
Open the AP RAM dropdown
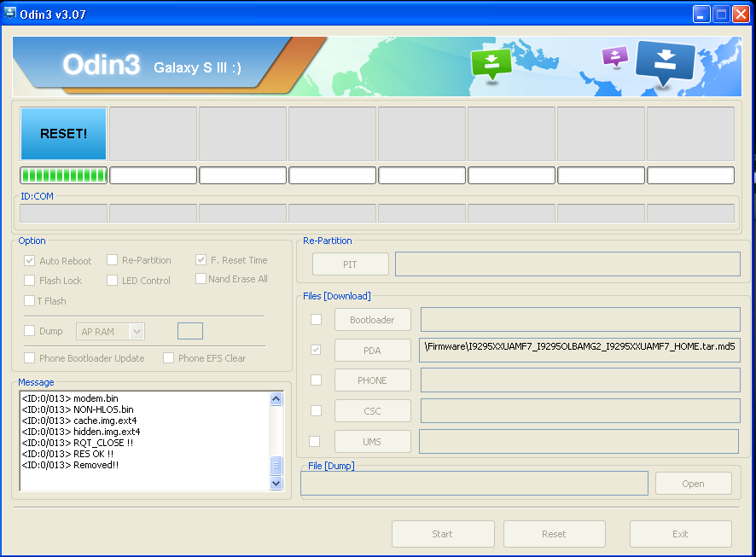pyautogui.click(x=137, y=331)
